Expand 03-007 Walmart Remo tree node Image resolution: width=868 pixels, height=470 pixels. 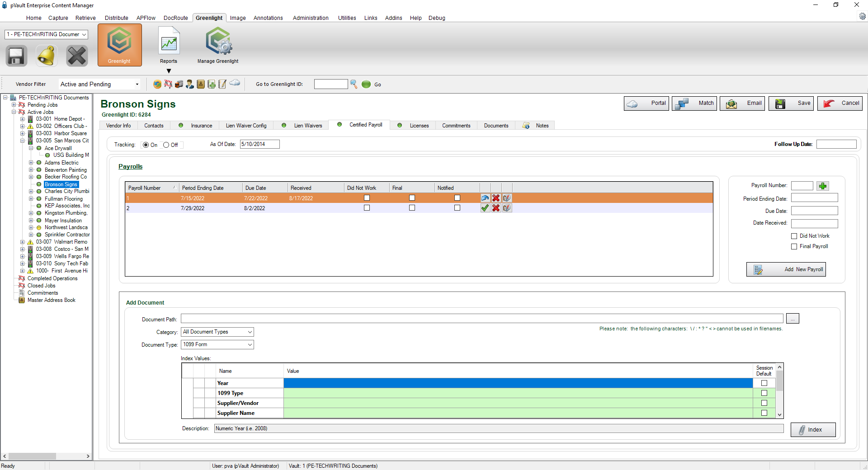coord(22,242)
